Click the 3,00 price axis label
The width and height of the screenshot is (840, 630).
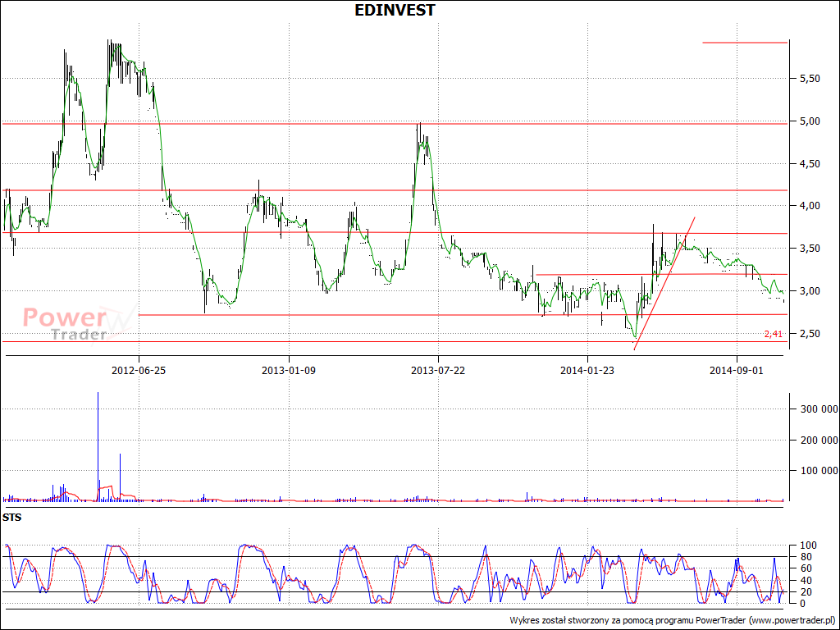(x=810, y=291)
